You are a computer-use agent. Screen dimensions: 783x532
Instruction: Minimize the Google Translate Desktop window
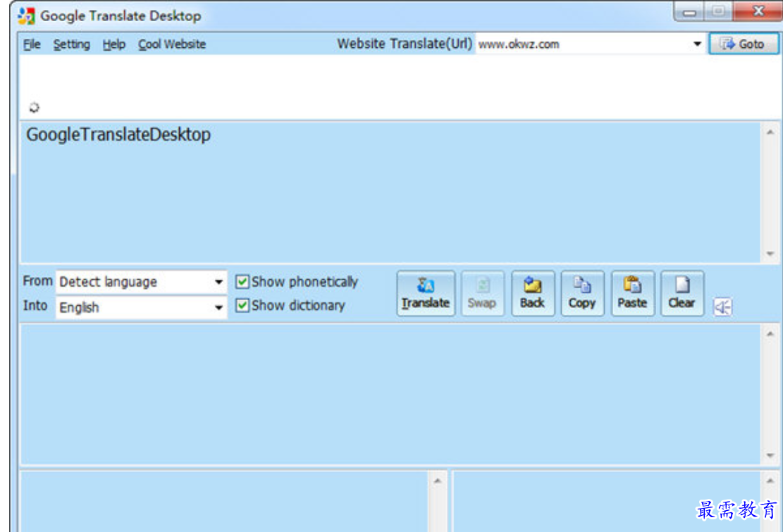click(x=690, y=11)
